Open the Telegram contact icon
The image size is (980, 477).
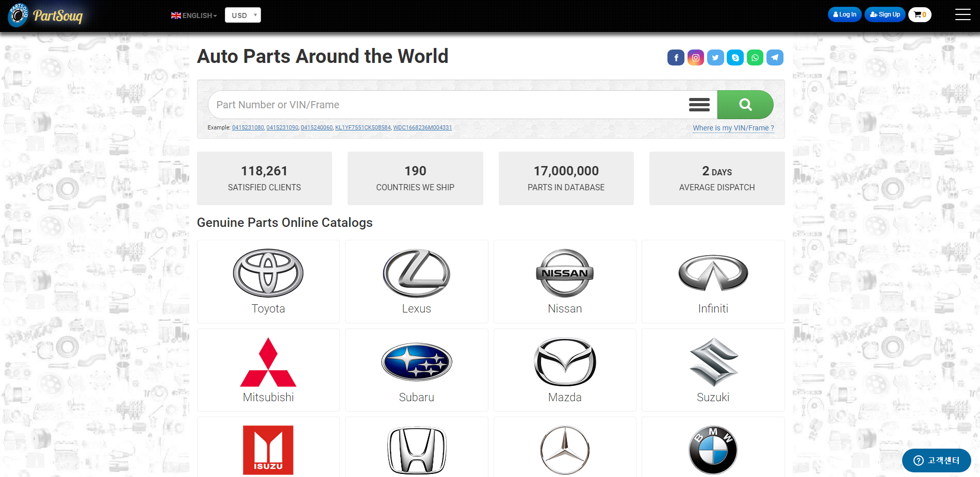(775, 58)
